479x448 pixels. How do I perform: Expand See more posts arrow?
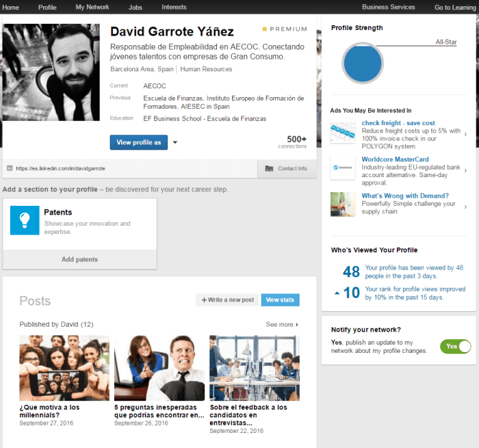[x=297, y=325]
